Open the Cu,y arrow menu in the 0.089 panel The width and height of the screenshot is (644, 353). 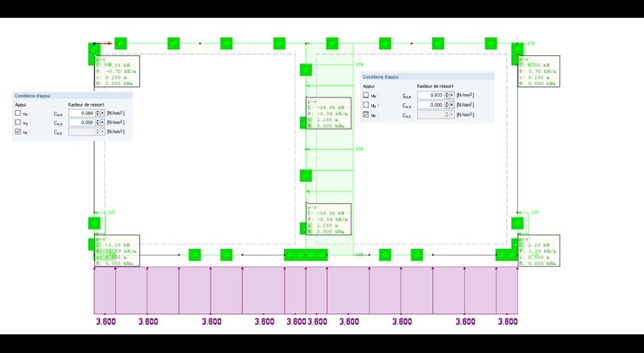pos(103,122)
